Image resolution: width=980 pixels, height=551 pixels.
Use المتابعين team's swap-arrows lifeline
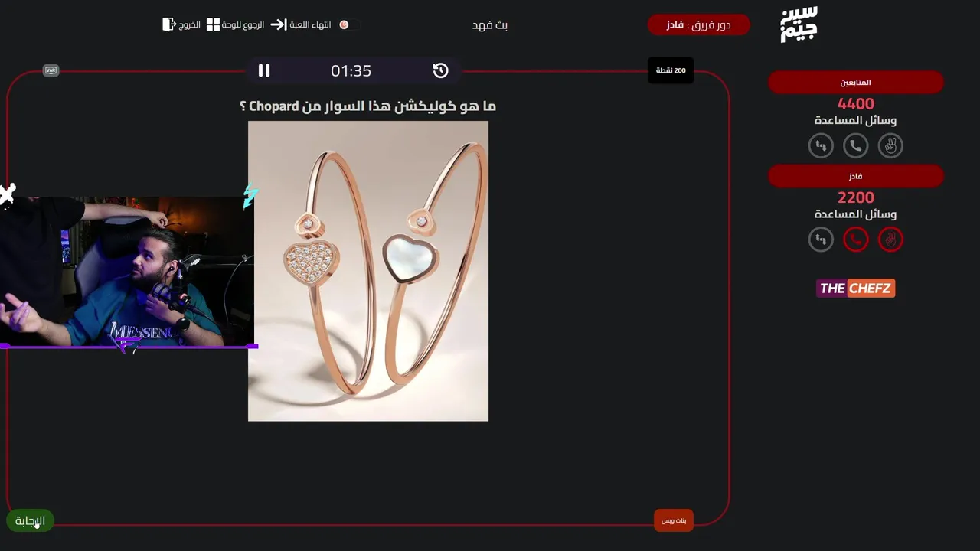pos(821,145)
